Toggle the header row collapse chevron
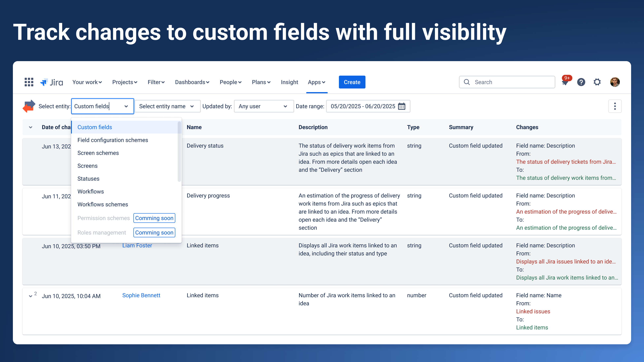 pos(31,127)
